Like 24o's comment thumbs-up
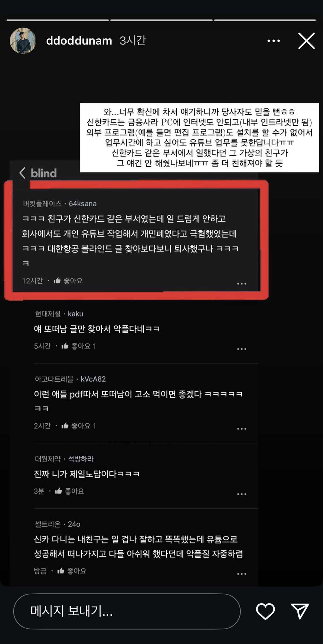 point(61,571)
